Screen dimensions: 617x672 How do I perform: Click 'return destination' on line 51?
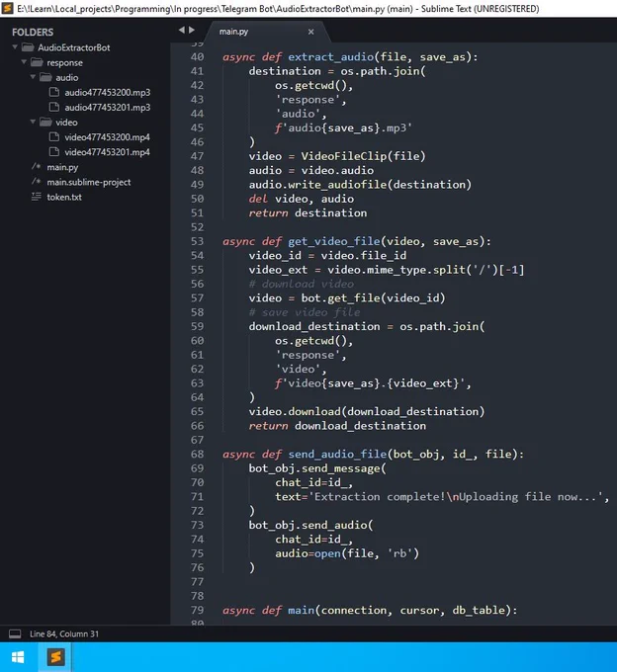pos(308,213)
